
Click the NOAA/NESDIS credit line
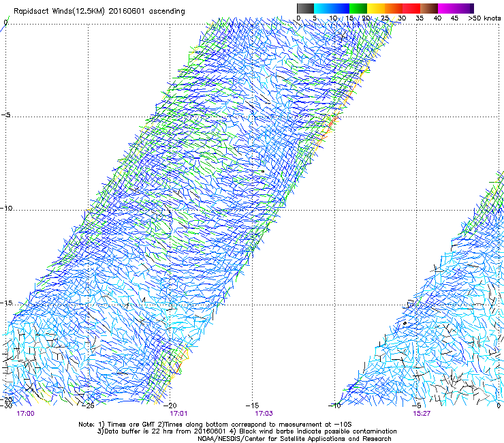click(294, 439)
